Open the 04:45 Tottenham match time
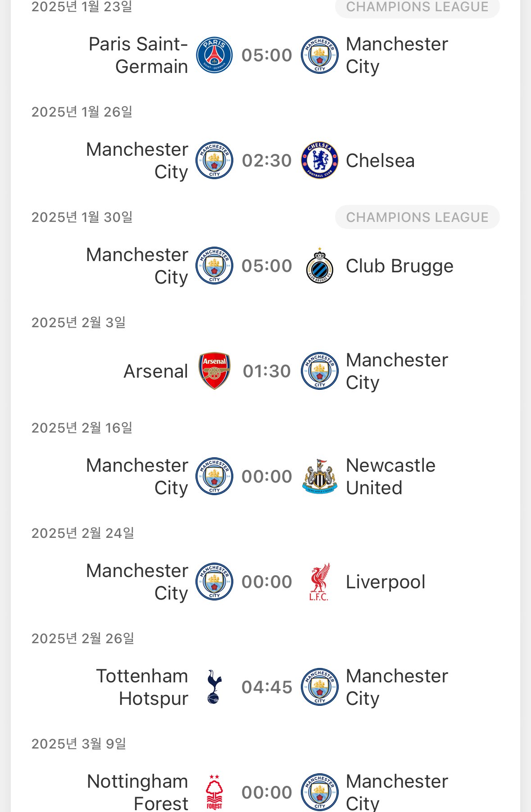Screen dimensions: 531x812 coord(267,687)
